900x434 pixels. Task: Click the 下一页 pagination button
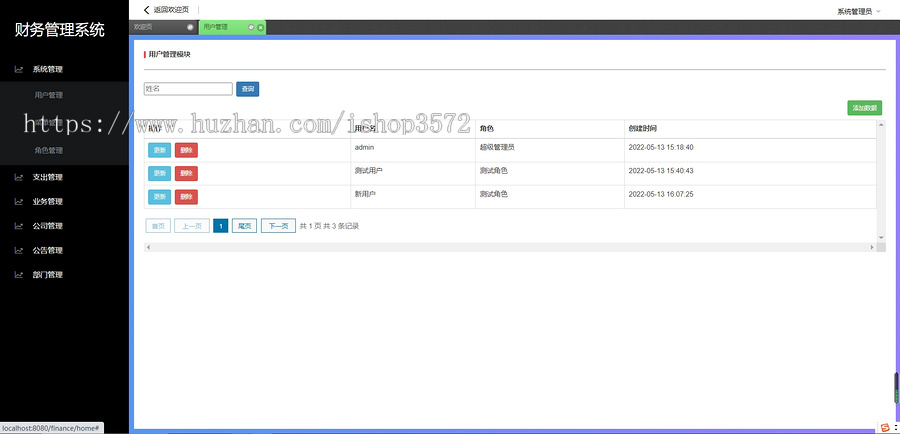tap(278, 226)
